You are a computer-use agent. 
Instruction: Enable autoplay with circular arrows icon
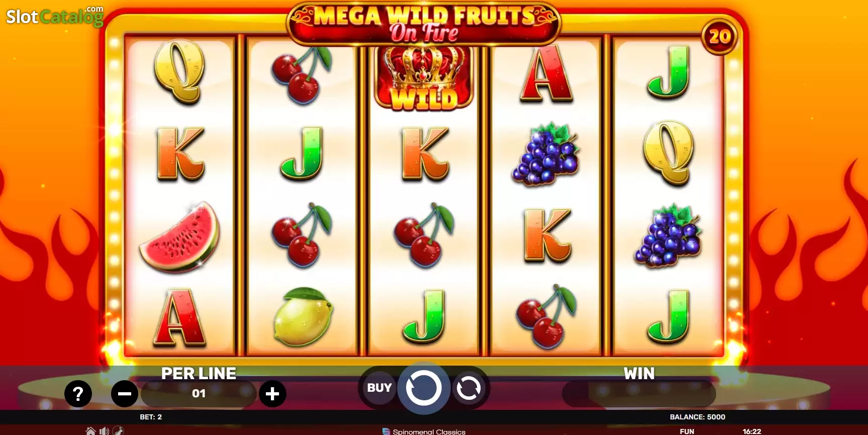468,388
